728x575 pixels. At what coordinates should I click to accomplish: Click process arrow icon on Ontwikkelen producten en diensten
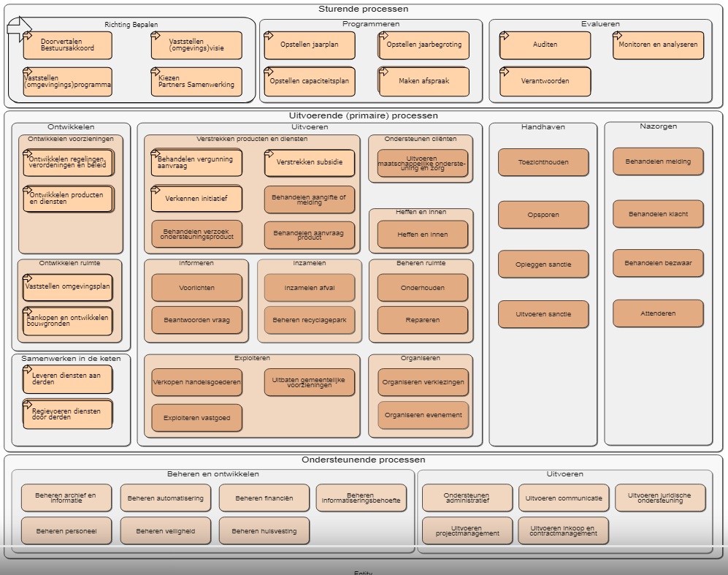28,189
